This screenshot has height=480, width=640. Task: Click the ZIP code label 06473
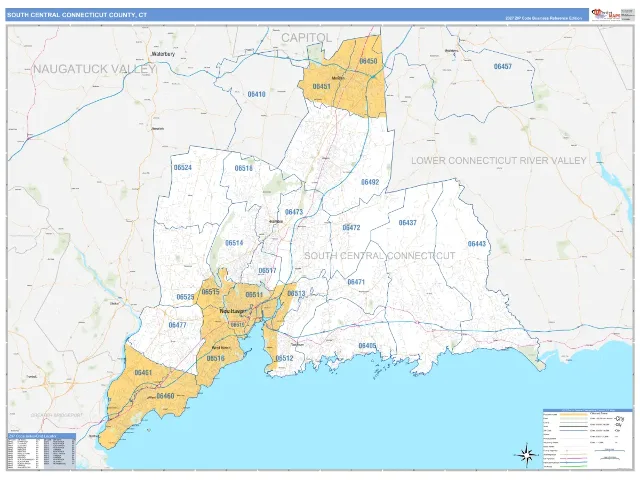pyautogui.click(x=294, y=212)
